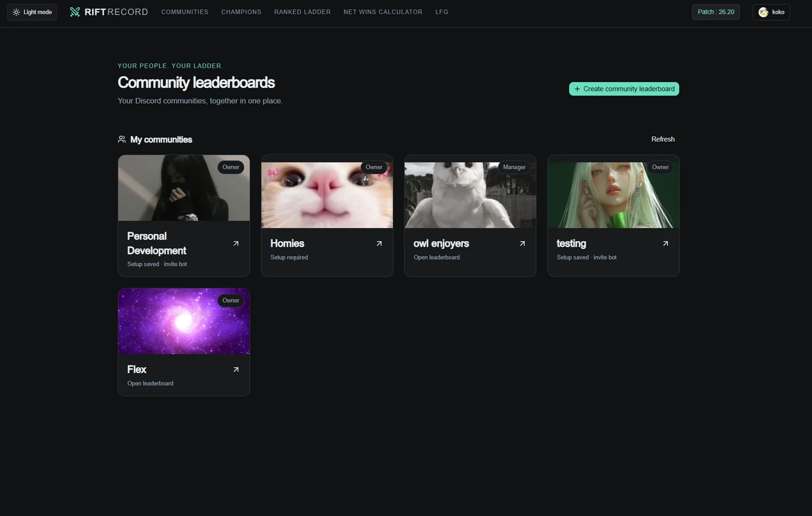Open the Flex community title

pos(137,370)
